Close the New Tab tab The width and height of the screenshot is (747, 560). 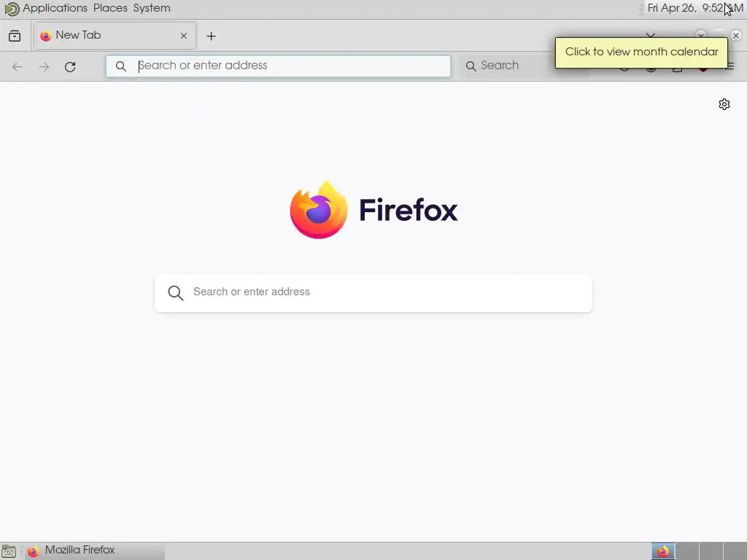click(184, 36)
